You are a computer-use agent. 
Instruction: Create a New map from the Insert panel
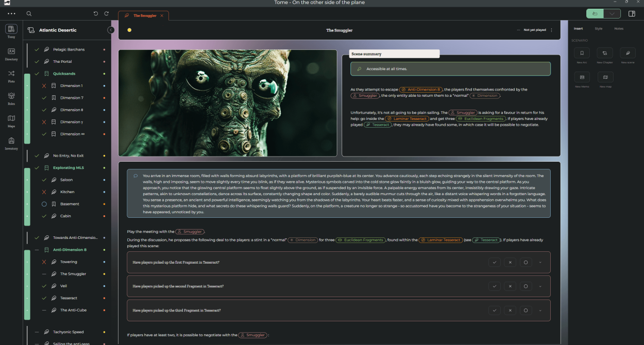(605, 78)
